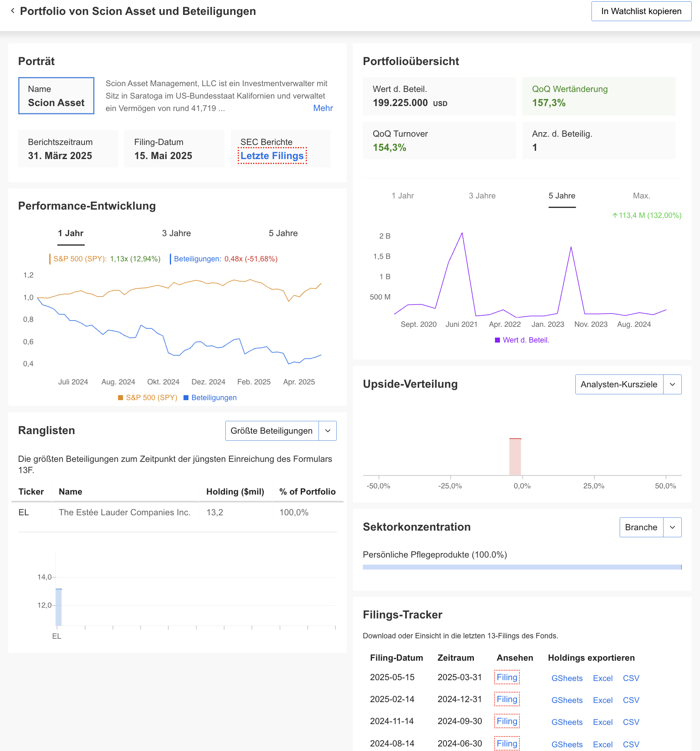This screenshot has height=751, width=700.
Task: Export 2024-11-14 holdings to Excel
Action: coord(603,722)
